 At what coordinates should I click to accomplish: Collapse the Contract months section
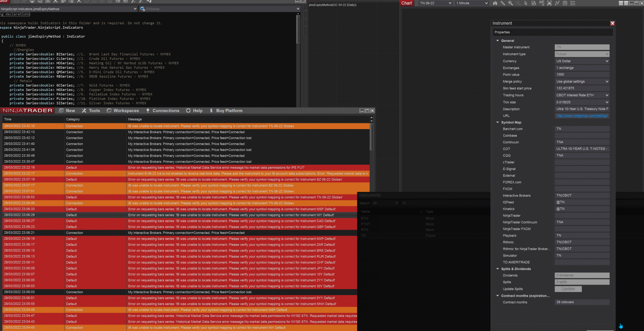click(498, 296)
